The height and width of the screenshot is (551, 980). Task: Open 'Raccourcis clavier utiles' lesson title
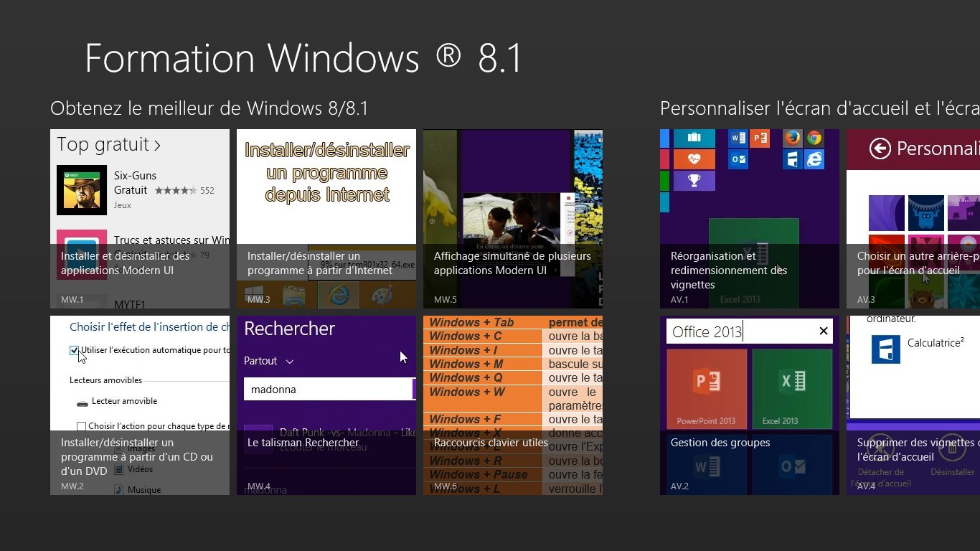pos(491,443)
